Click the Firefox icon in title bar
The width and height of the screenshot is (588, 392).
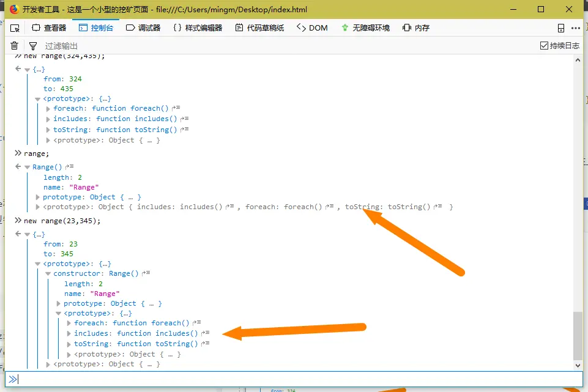pyautogui.click(x=14, y=9)
